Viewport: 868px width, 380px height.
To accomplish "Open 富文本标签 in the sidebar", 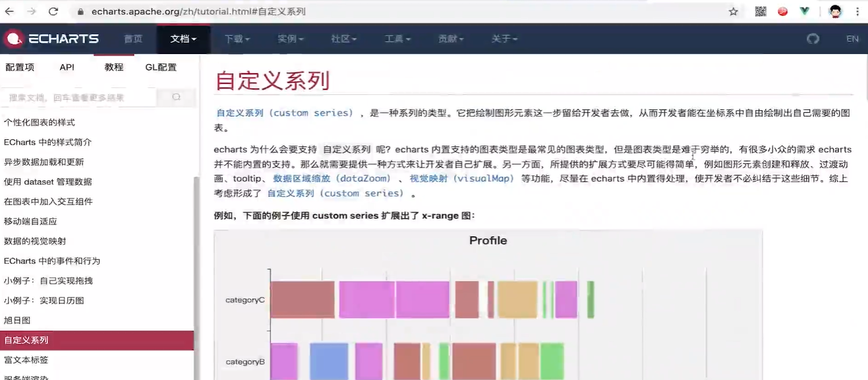I will tap(26, 360).
